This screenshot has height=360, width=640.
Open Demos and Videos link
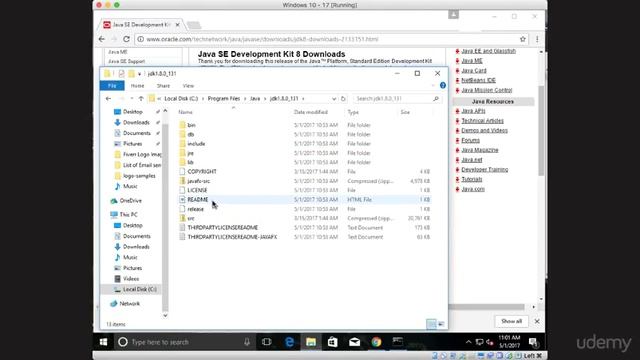[x=484, y=131]
